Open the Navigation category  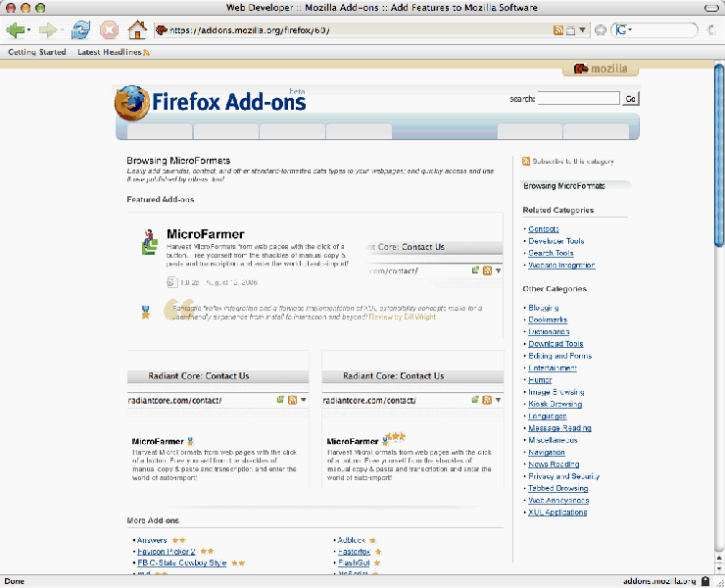tap(547, 452)
